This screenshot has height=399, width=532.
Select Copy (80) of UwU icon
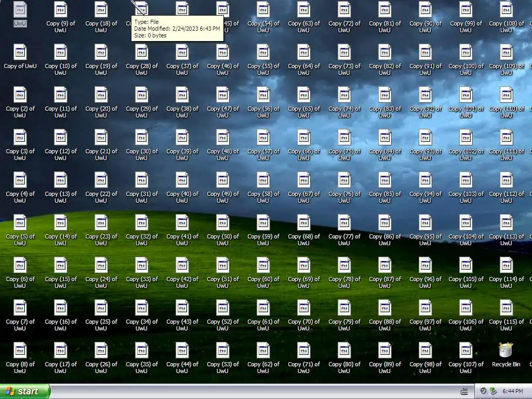click(344, 350)
